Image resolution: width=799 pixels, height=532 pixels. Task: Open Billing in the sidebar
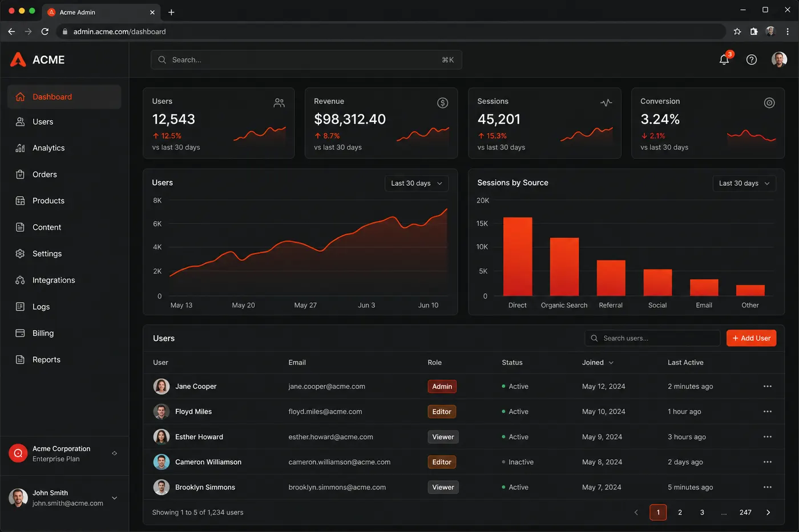64,333
